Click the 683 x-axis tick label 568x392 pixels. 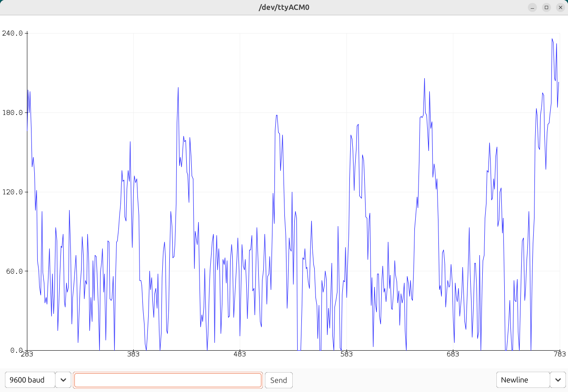453,354
